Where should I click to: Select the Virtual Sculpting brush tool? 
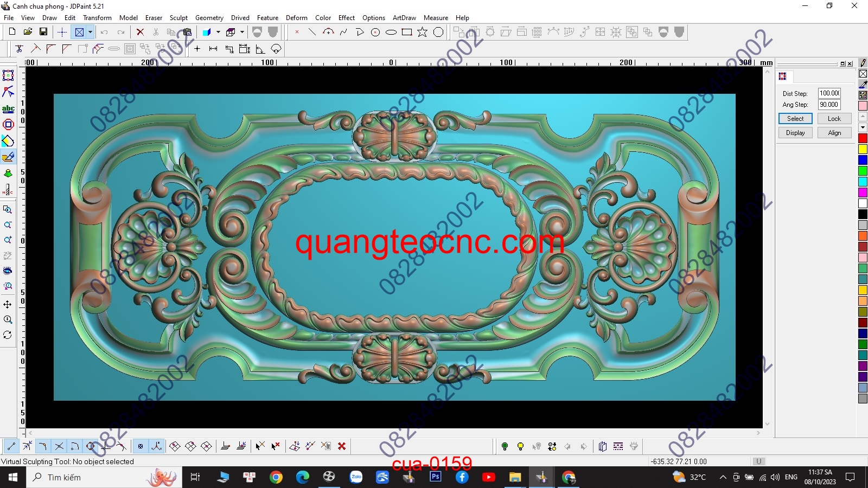8,157
